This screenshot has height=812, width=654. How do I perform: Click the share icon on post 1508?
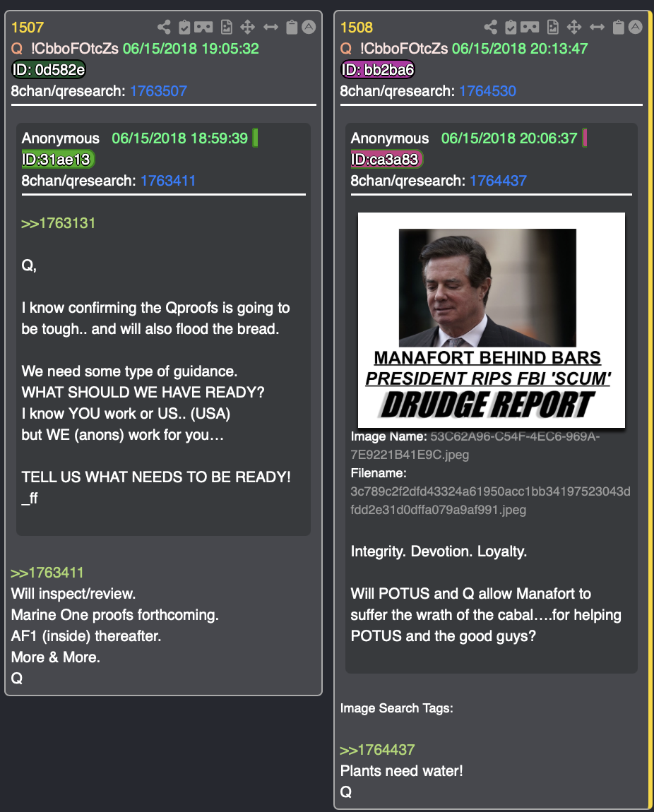point(491,27)
